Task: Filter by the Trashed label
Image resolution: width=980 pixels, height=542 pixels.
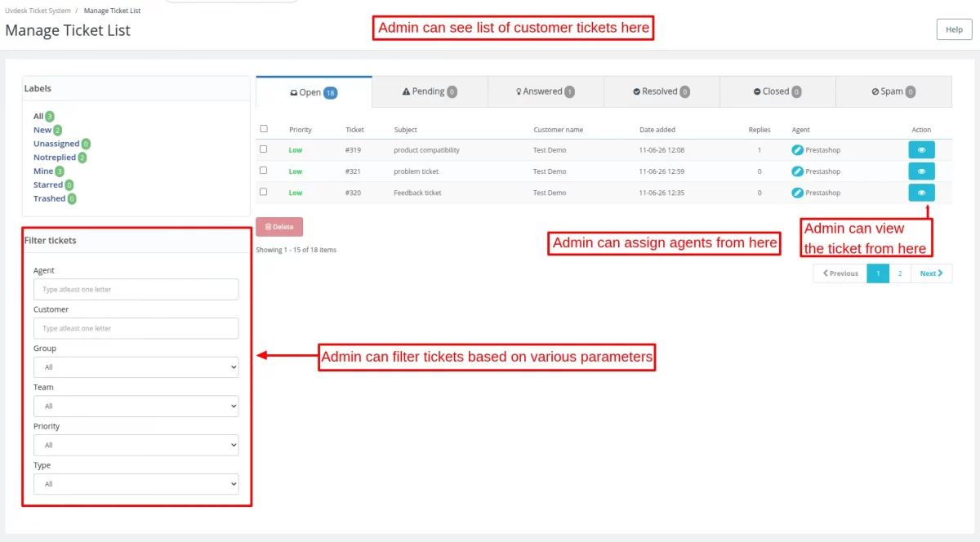Action: click(49, 198)
